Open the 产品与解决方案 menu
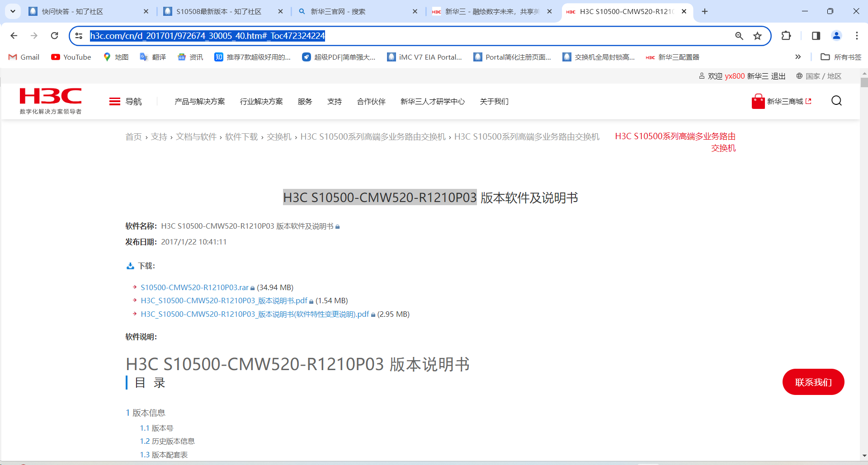868x465 pixels. (200, 102)
